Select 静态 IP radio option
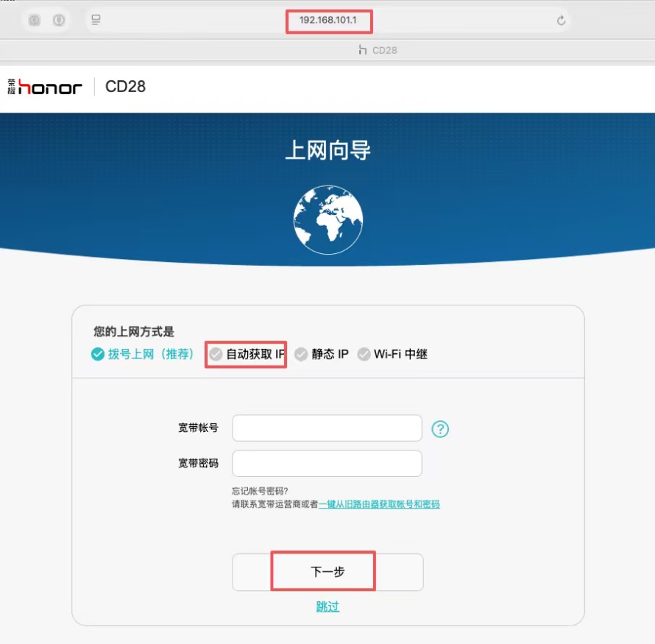Viewport: 655px width, 644px height. [x=322, y=354]
